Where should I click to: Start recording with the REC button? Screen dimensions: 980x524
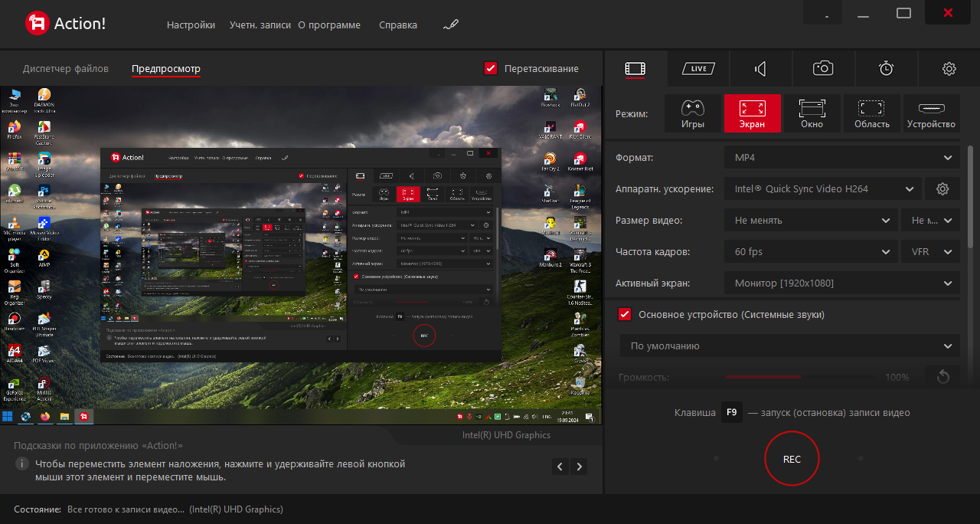[792, 459]
